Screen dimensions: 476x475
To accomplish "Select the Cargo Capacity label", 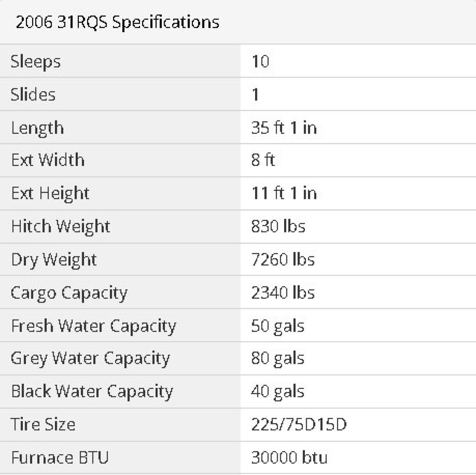I will click(x=69, y=293).
